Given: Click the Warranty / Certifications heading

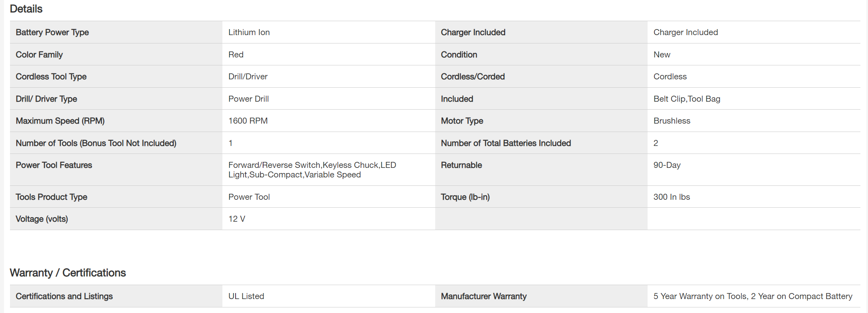Looking at the screenshot, I should coord(67,273).
